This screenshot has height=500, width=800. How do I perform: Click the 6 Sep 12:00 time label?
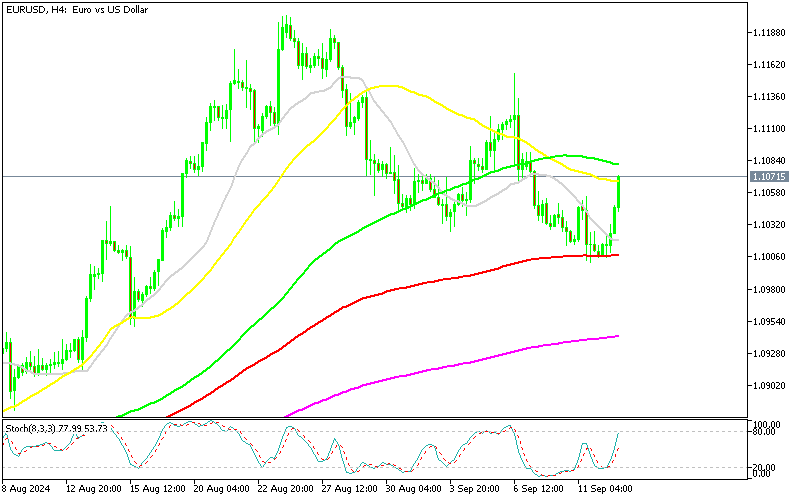(540, 488)
